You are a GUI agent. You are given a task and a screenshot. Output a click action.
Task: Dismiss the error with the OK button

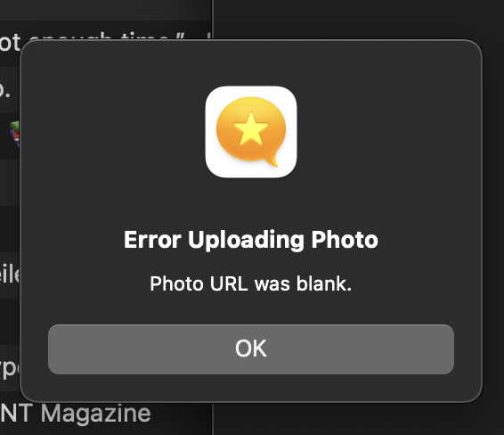(x=251, y=349)
